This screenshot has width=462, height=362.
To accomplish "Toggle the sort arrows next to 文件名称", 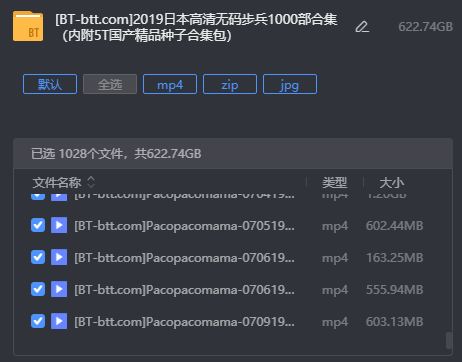I will click(x=91, y=182).
